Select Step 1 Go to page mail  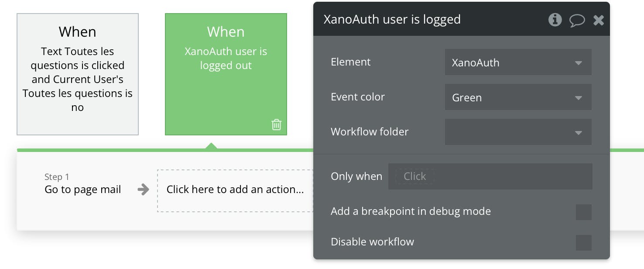(x=83, y=190)
